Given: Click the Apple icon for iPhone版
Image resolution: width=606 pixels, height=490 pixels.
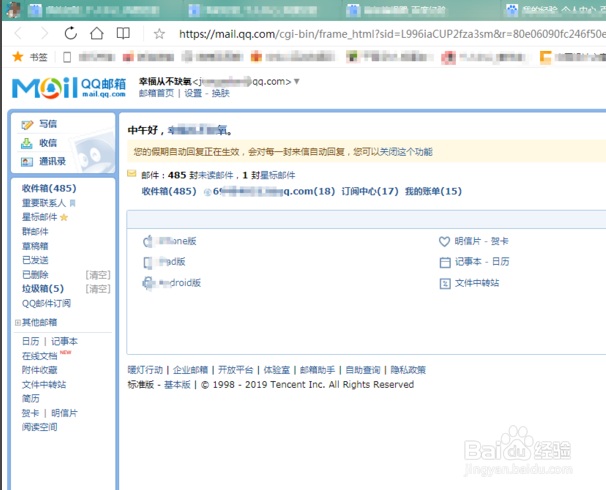Looking at the screenshot, I should point(148,241).
